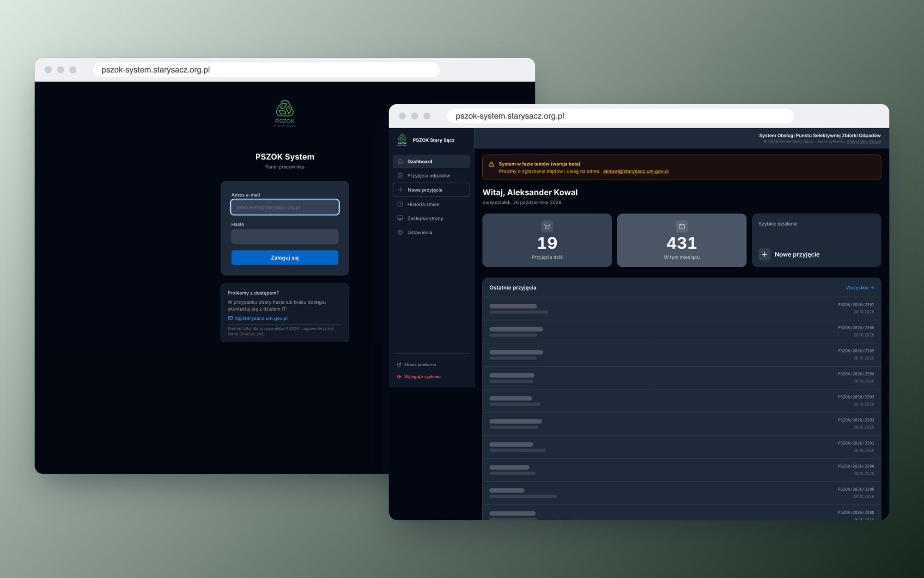Click the akowal@starysacz.um.gov.pl email link
The width and height of the screenshot is (924, 578).
tap(636, 171)
